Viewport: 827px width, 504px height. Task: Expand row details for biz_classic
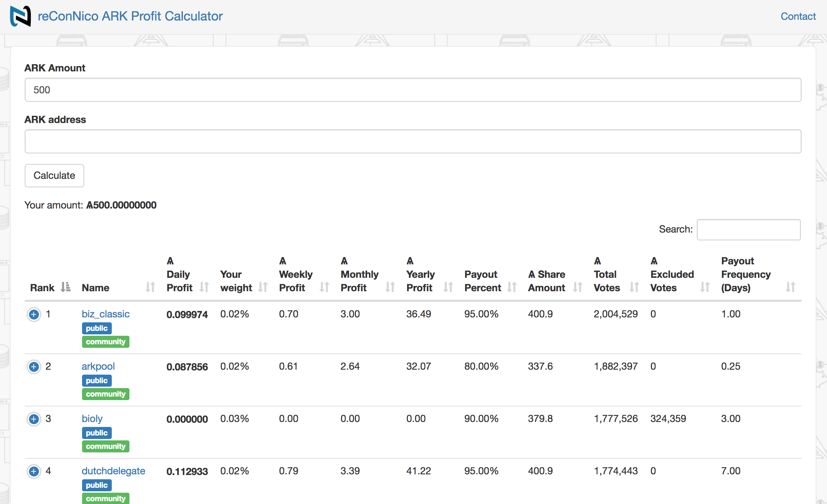click(x=34, y=314)
